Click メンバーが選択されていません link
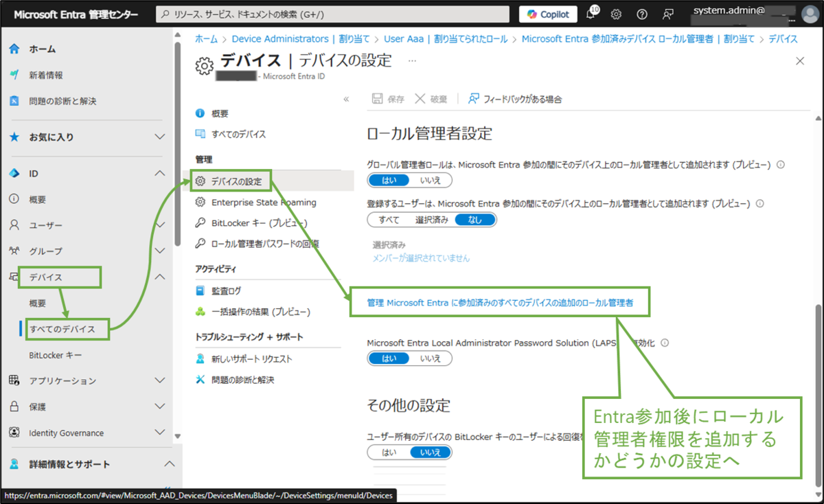 coord(421,258)
